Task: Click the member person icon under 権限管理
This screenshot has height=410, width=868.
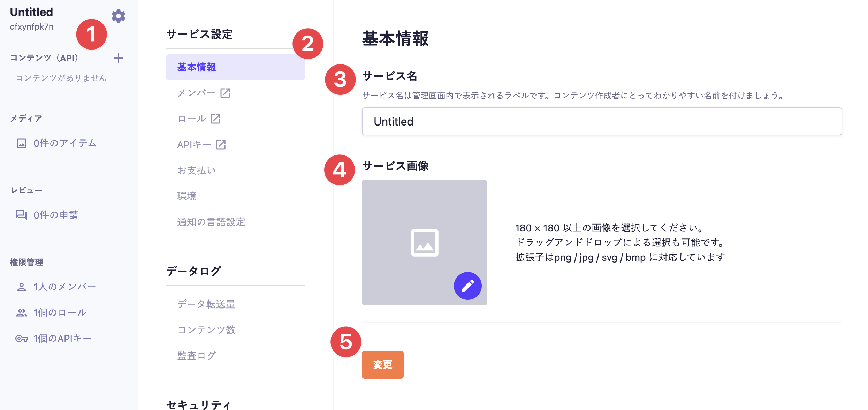Action: pyautogui.click(x=22, y=287)
